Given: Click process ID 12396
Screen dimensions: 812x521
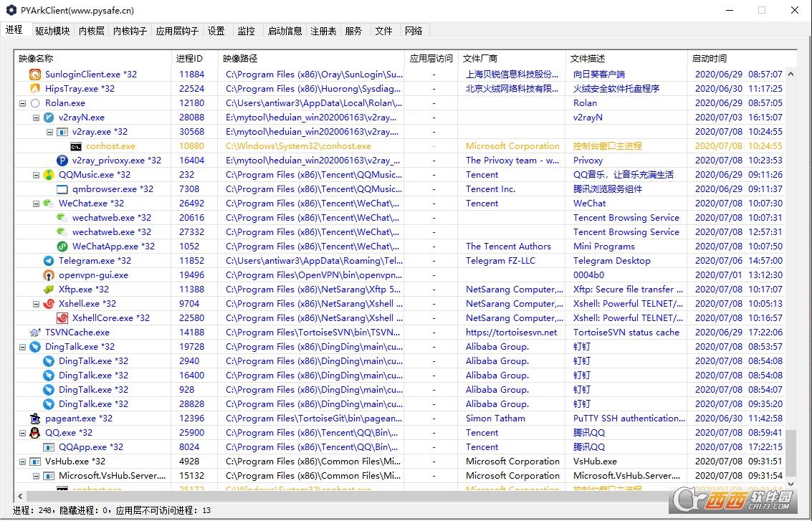Looking at the screenshot, I should [x=191, y=419].
